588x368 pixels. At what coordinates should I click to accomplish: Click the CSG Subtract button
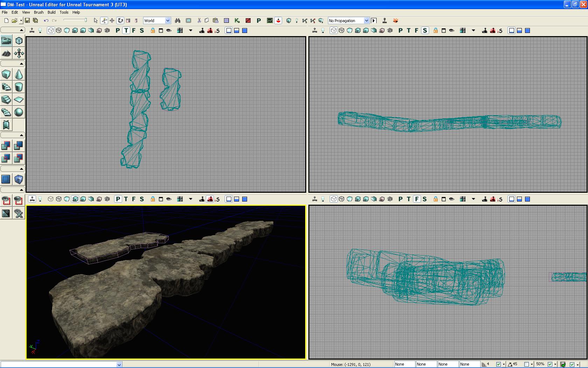pyautogui.click(x=19, y=145)
